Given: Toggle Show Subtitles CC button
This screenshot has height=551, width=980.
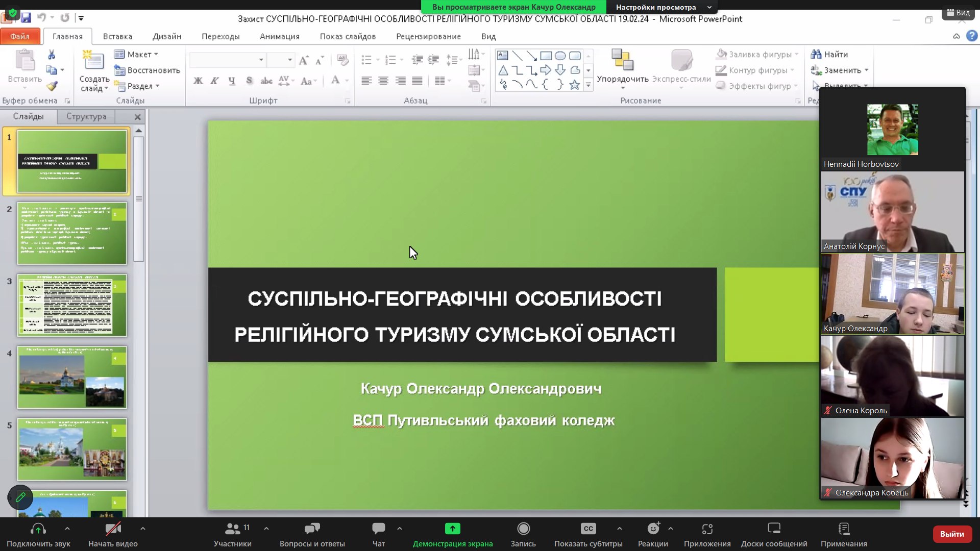Looking at the screenshot, I should click(588, 529).
